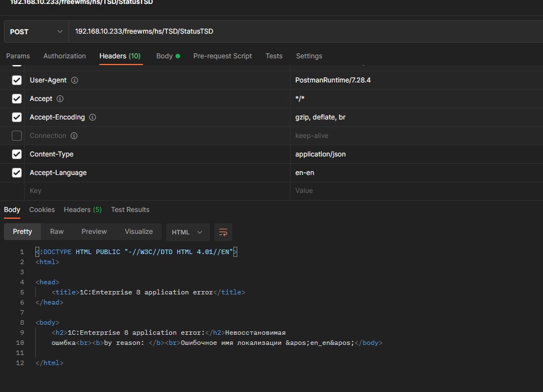Enable the Connection header checkbox
Viewport: 543px width, 392px height.
[x=17, y=136]
